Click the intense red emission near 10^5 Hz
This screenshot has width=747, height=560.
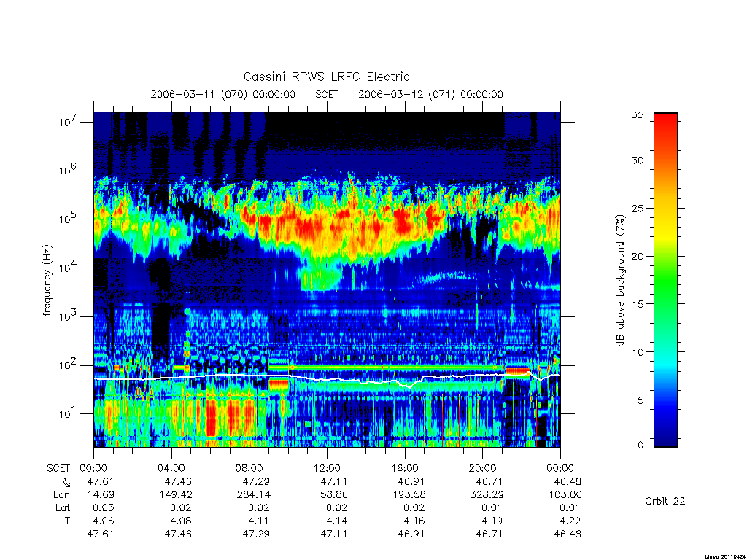point(403,223)
